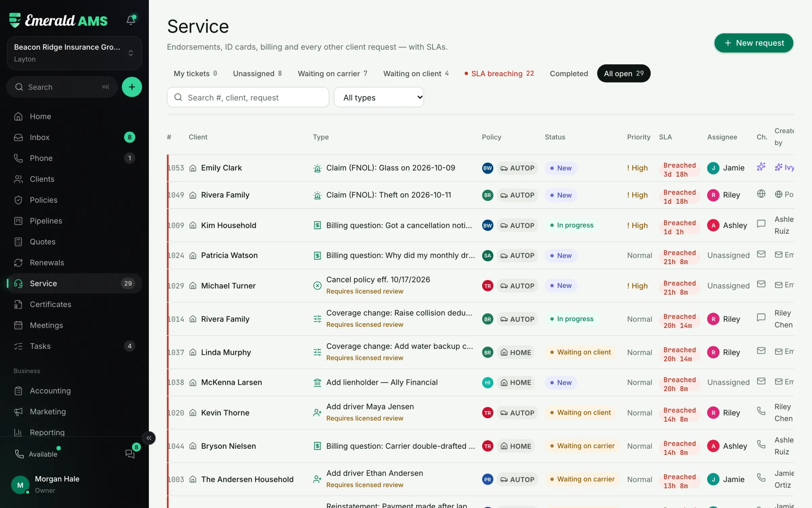This screenshot has height=508, width=812.
Task: Collapse the sidebar with double chevron
Action: pos(149,438)
